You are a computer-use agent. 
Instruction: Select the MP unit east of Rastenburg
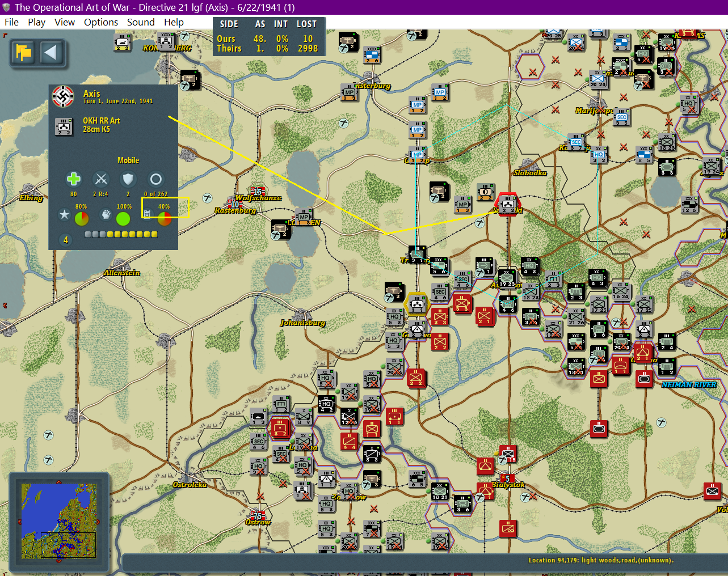[304, 217]
